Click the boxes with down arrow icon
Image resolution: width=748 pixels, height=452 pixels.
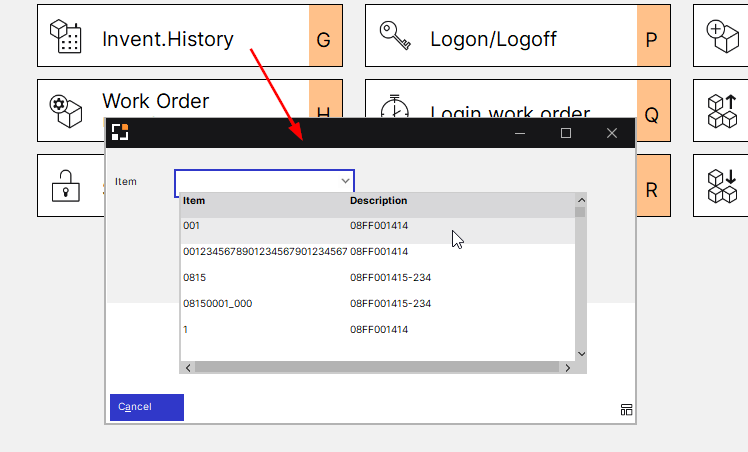[722, 185]
